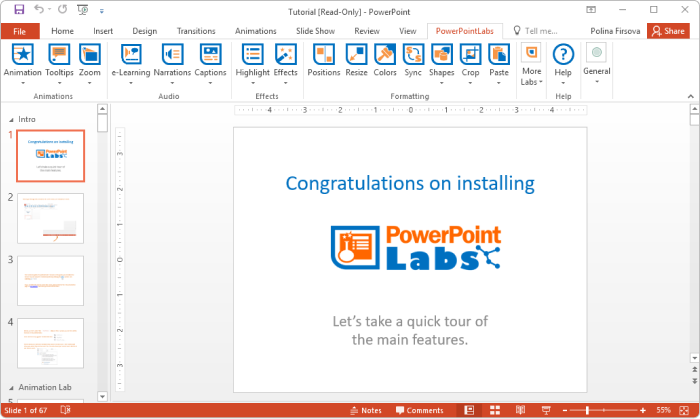Switch to the Review tab
This screenshot has height=419, width=700.
point(367,31)
